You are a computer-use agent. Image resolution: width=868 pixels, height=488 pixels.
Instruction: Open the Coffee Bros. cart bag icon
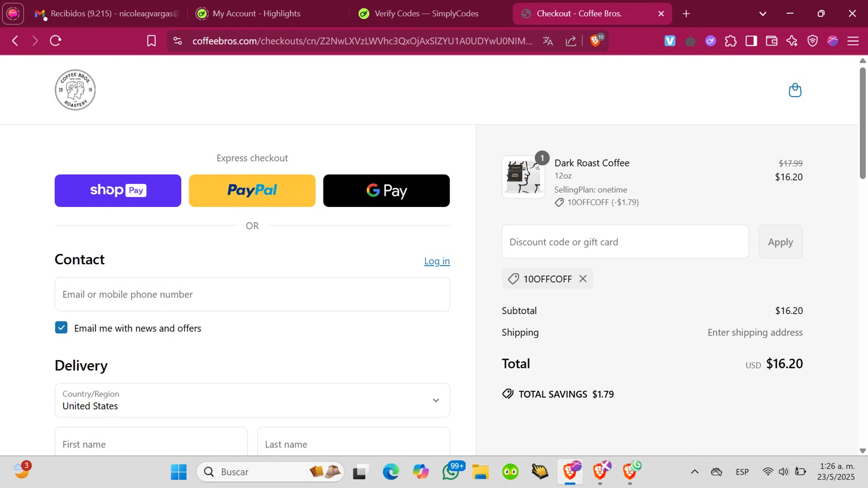coord(795,90)
